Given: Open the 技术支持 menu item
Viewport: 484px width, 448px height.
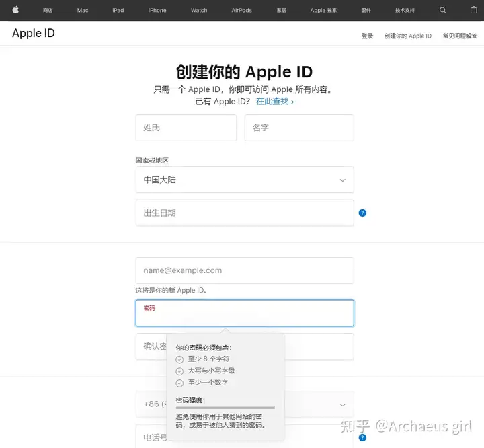Looking at the screenshot, I should [405, 11].
